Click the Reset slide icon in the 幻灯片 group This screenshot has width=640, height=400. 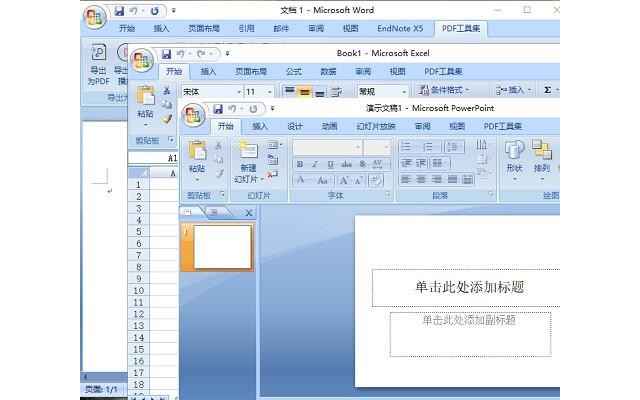273,160
